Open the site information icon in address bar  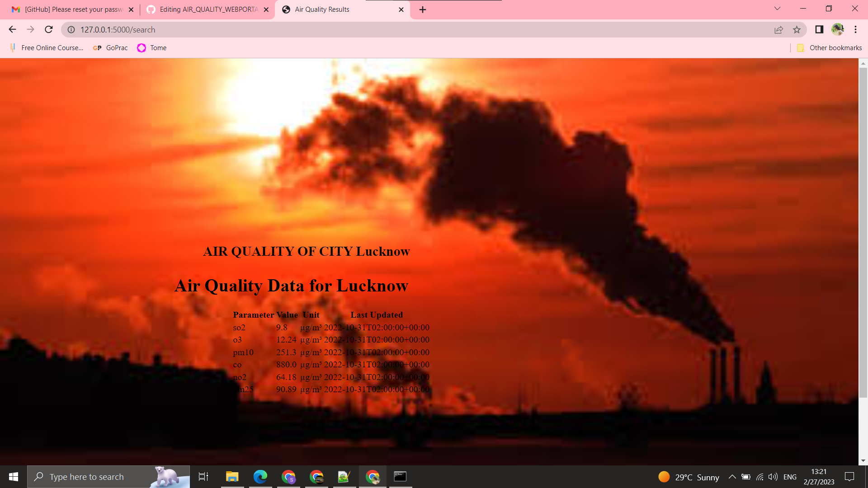pyautogui.click(x=71, y=30)
